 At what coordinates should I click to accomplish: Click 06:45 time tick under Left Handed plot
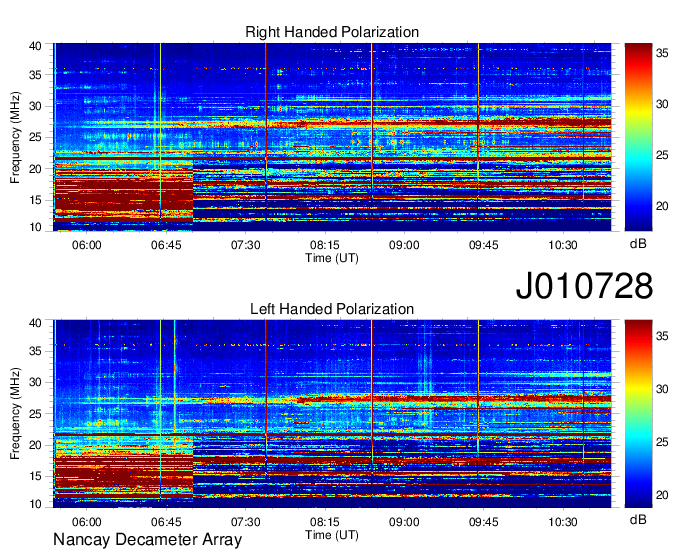166,522
